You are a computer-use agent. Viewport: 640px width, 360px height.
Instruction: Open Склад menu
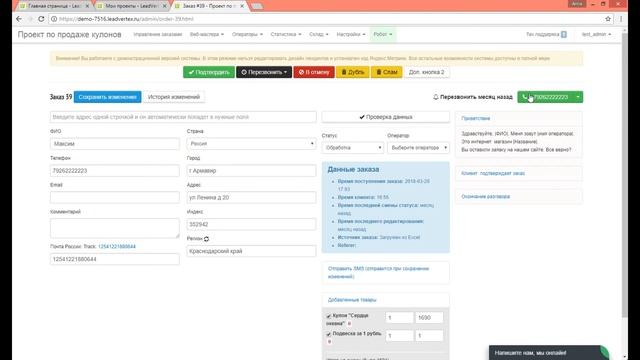pos(319,34)
